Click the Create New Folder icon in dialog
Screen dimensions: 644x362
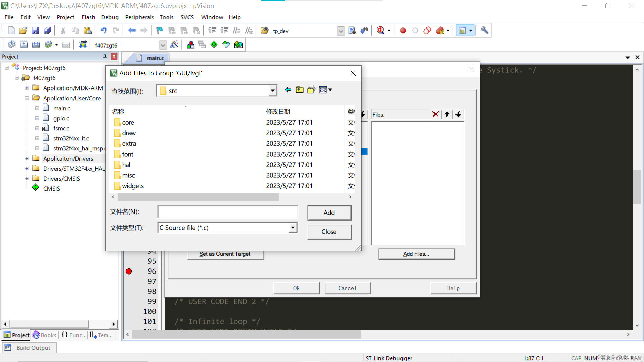pos(311,90)
